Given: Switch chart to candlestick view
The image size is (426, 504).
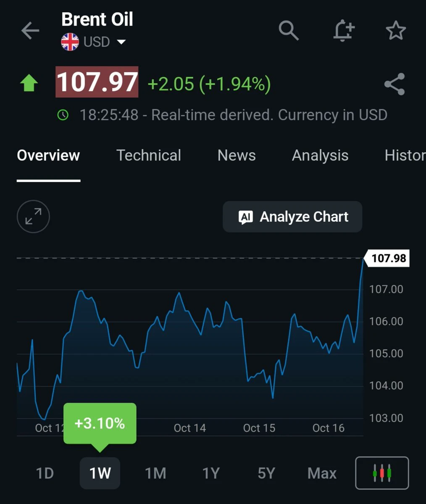Looking at the screenshot, I should click(x=382, y=473).
